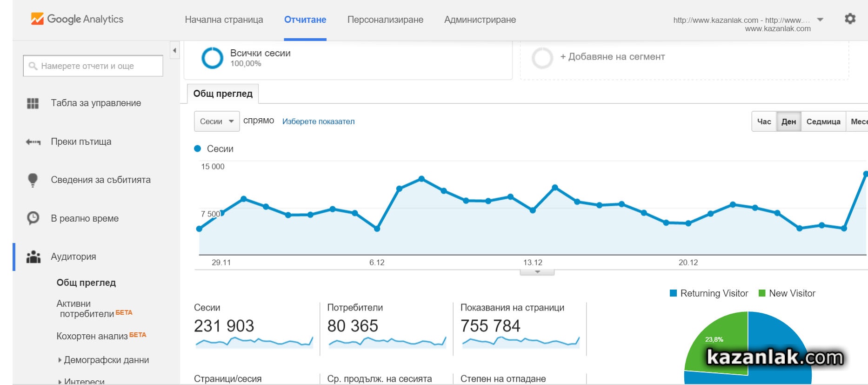Click the search magnifier icon

coord(33,66)
